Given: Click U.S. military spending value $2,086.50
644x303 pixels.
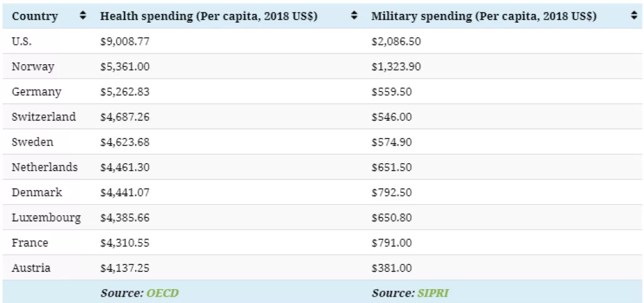Looking at the screenshot, I should tap(396, 42).
